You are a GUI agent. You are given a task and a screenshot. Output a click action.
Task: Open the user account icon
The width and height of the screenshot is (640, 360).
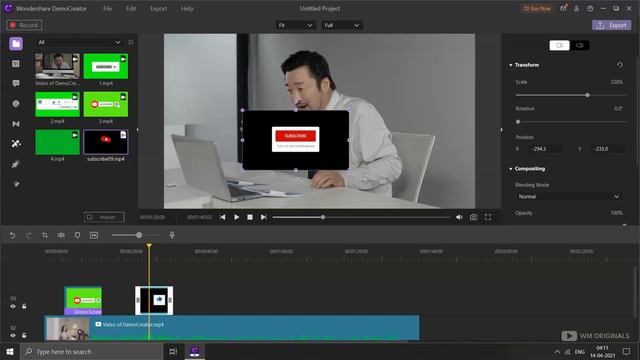point(576,9)
